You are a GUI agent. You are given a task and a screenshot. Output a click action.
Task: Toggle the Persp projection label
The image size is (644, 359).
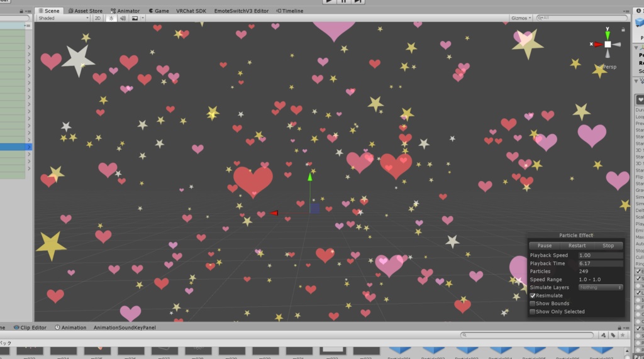pyautogui.click(x=609, y=67)
